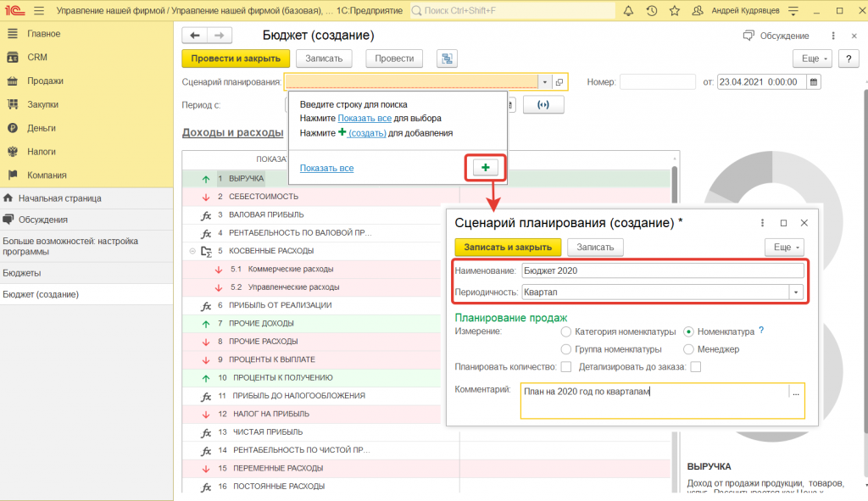Switch to the Бюджеты open tab
Screen dimensions: 868x501
point(22,273)
